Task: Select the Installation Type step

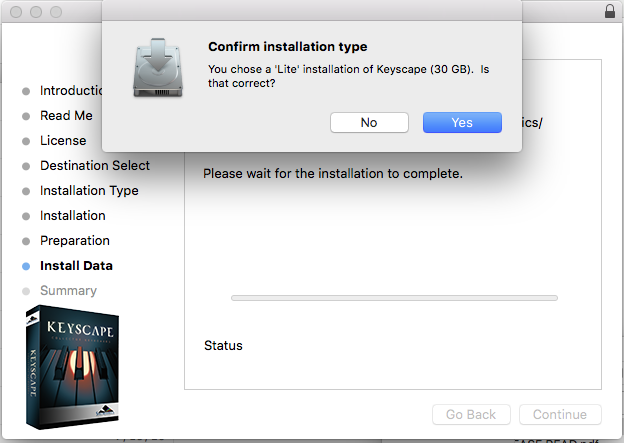Action: (x=89, y=191)
